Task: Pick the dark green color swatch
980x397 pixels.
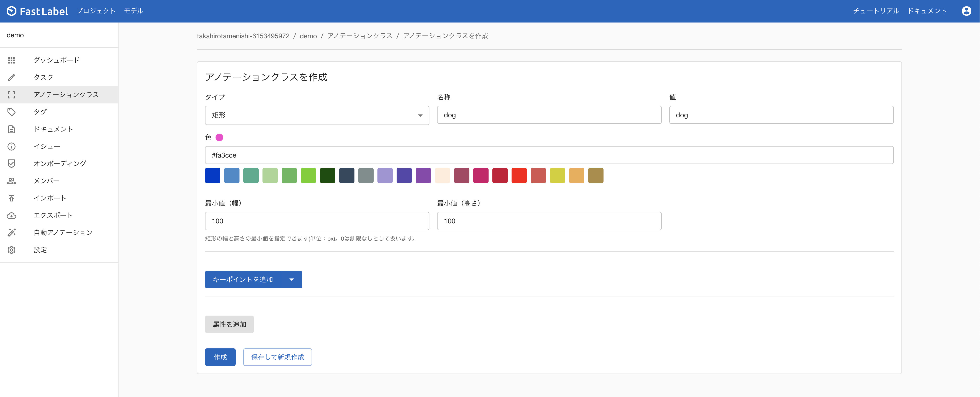Action: pyautogui.click(x=327, y=176)
